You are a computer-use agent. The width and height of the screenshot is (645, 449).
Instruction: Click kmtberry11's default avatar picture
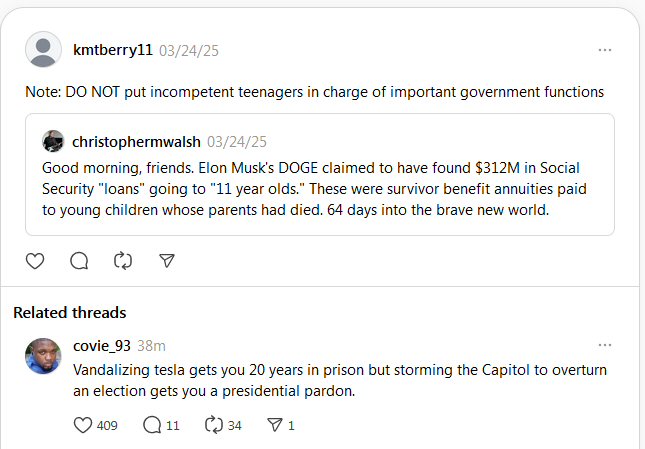pos(44,50)
